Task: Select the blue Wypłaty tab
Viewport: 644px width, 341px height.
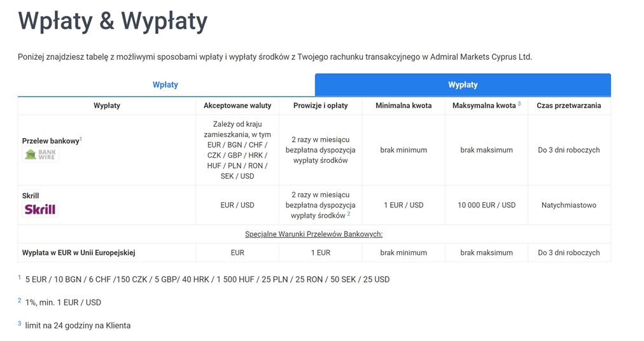Action: point(463,85)
